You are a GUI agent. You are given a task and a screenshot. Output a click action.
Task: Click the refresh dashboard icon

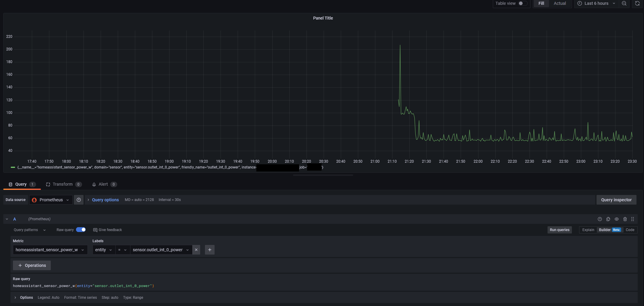click(637, 3)
